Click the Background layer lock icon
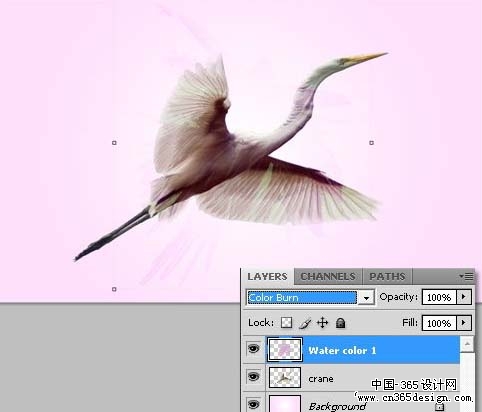Screen dimensions: 482x412 (440, 407)
